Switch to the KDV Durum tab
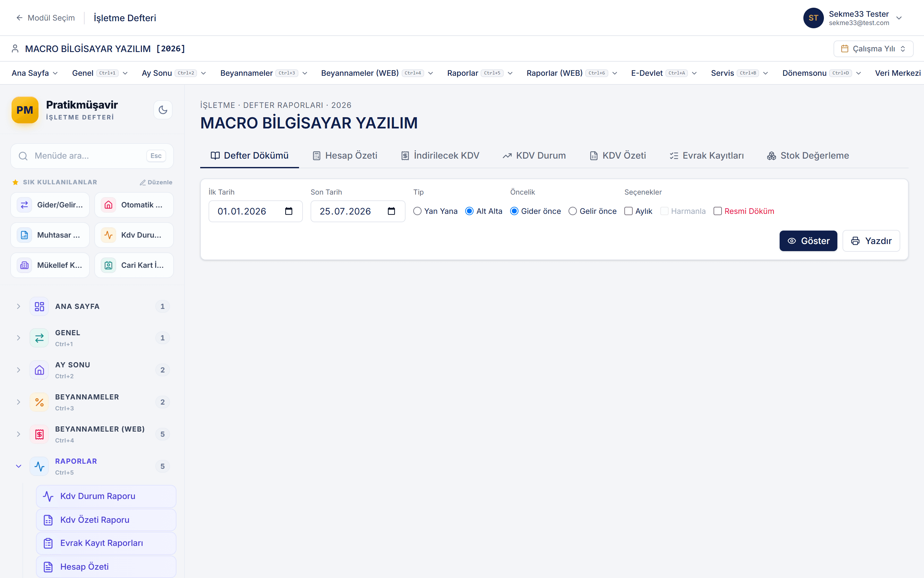 coord(534,156)
